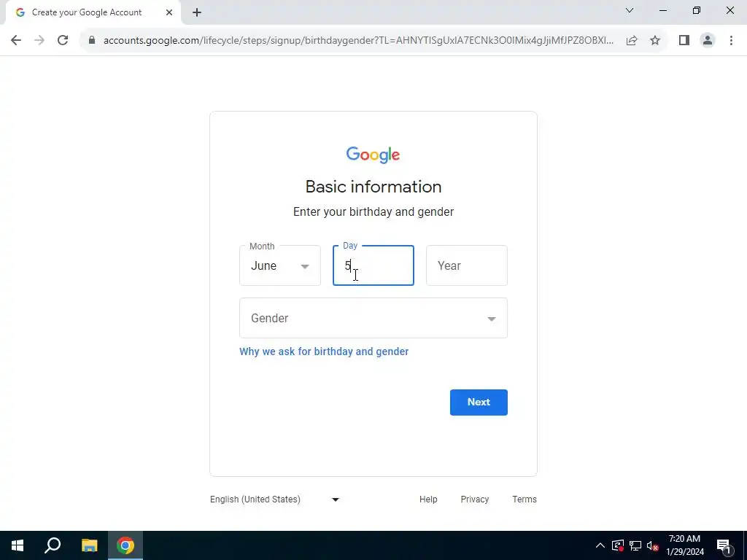Reload the current page
747x560 pixels.
(63, 41)
